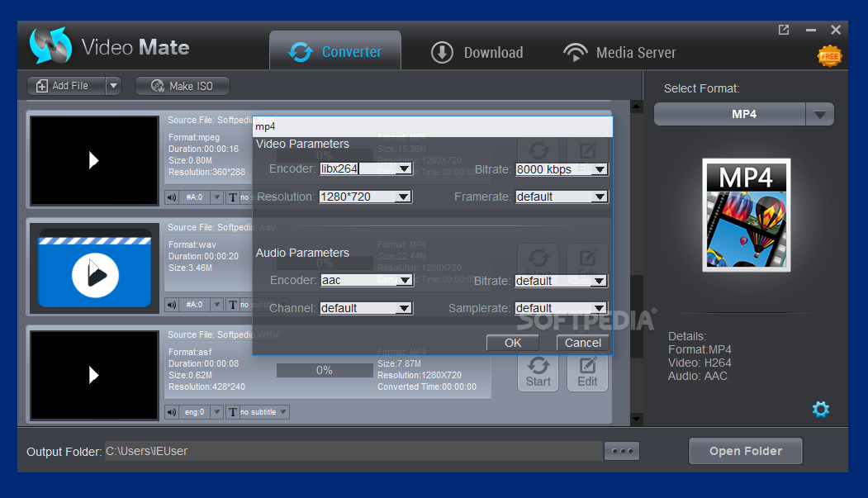Click the "Video: H264" details text
The height and width of the screenshot is (498, 868).
[x=700, y=363]
